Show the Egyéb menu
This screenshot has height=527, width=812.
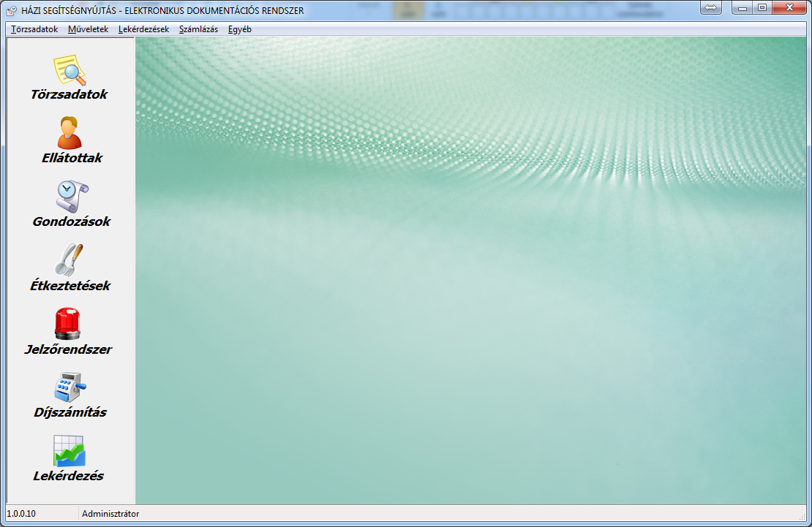click(240, 29)
